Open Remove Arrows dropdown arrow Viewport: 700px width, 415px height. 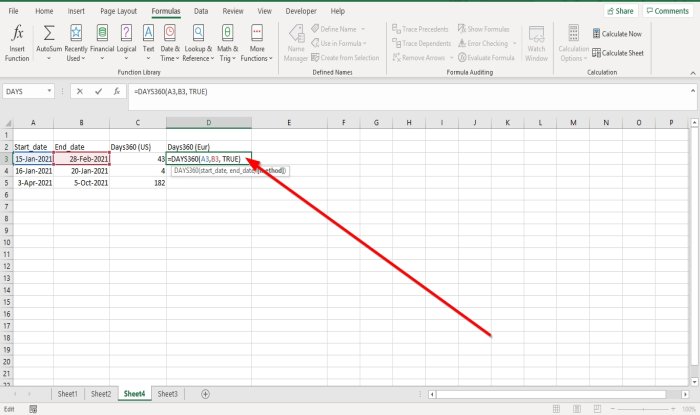(x=451, y=58)
